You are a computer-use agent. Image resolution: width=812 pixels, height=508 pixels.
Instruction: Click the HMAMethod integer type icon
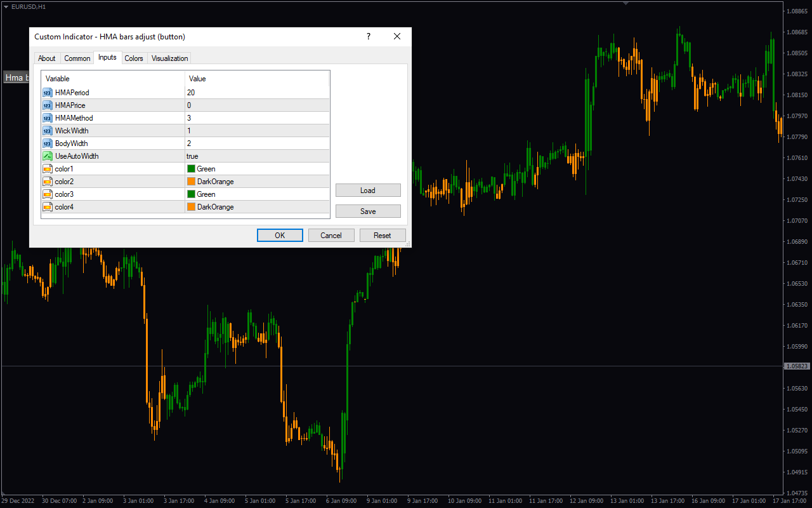tap(48, 118)
